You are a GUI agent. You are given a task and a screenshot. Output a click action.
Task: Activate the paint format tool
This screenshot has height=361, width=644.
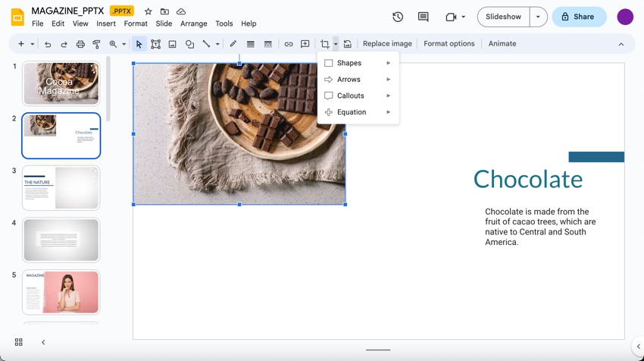coord(96,44)
